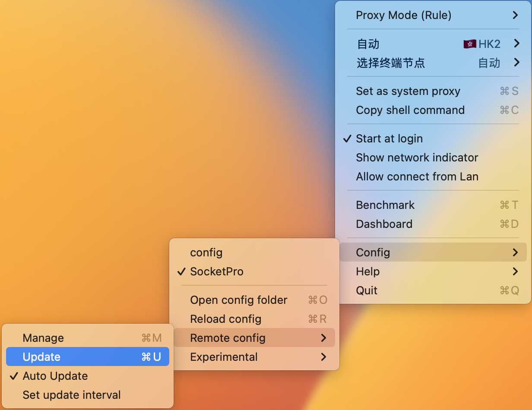Open the Experimental submenu
Screen dimensions: 532x410
click(254, 357)
